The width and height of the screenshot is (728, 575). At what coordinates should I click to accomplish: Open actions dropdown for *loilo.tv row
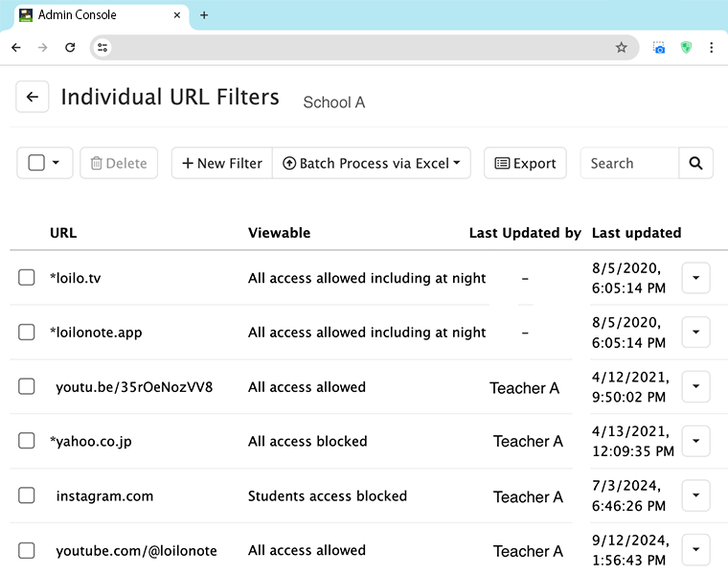695,278
